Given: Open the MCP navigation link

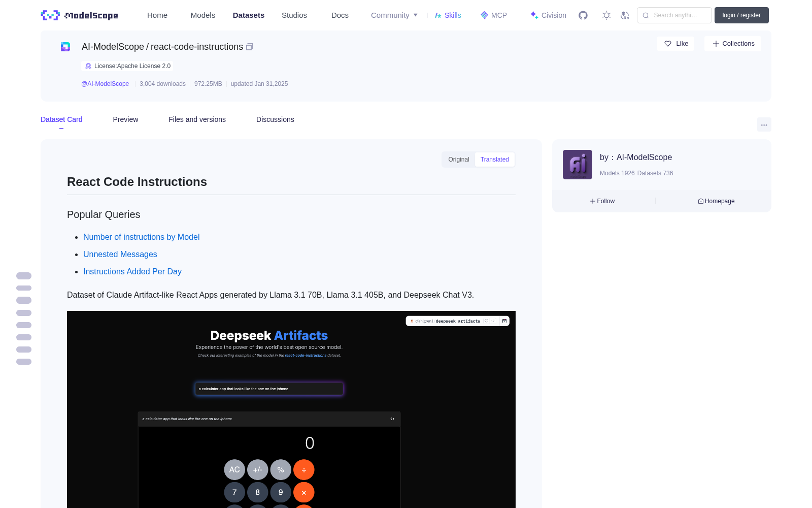Looking at the screenshot, I should coord(494,15).
